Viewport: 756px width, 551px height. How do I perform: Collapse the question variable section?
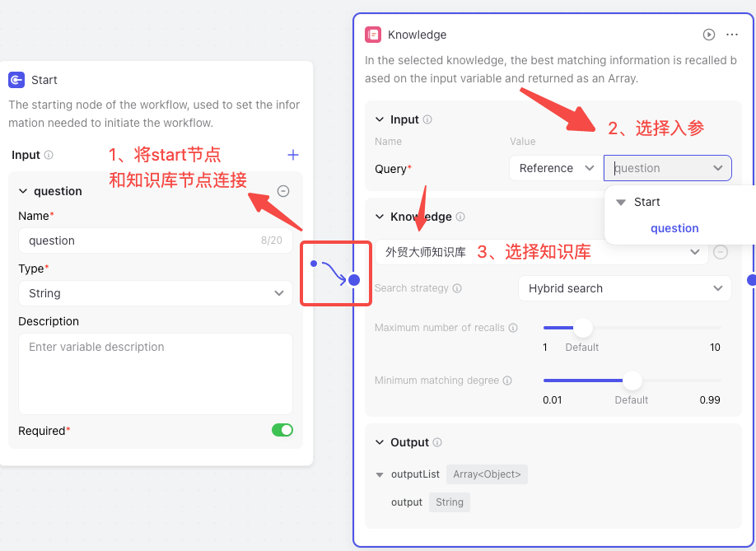tap(23, 191)
